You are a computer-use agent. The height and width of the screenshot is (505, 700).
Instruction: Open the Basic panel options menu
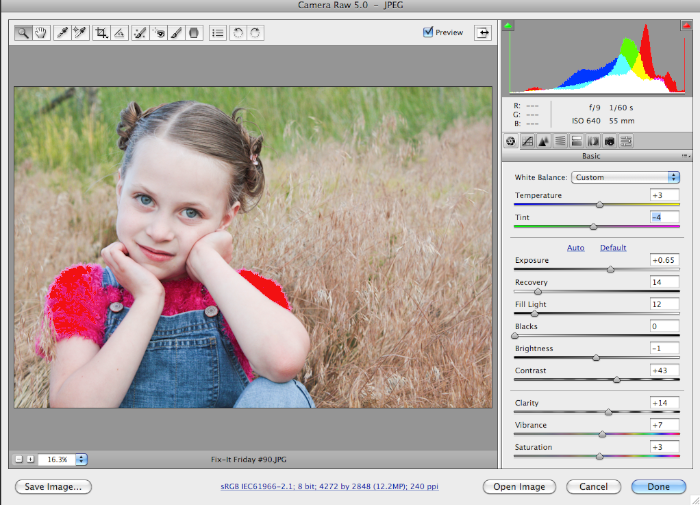coord(686,156)
